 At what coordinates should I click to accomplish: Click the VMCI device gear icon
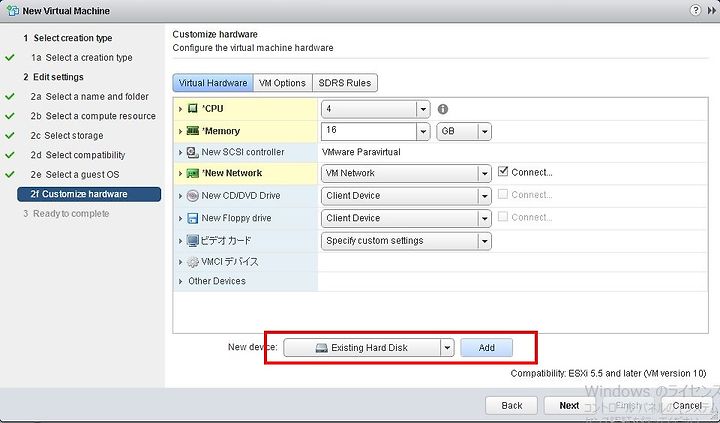click(192, 262)
